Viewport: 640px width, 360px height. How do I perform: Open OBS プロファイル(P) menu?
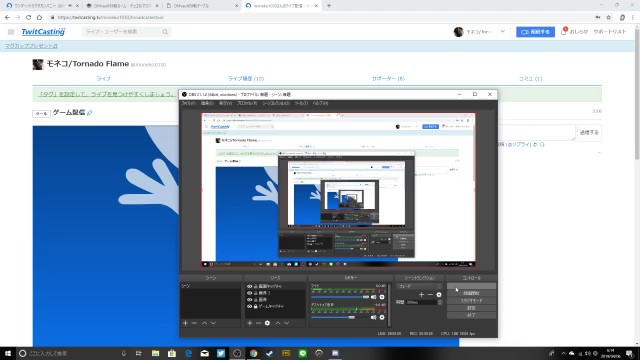tap(247, 104)
